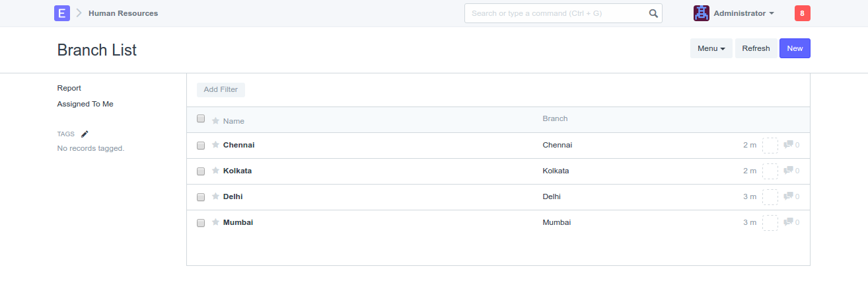Open the Menu dropdown
Viewport: 868px width, 301px height.
point(711,48)
